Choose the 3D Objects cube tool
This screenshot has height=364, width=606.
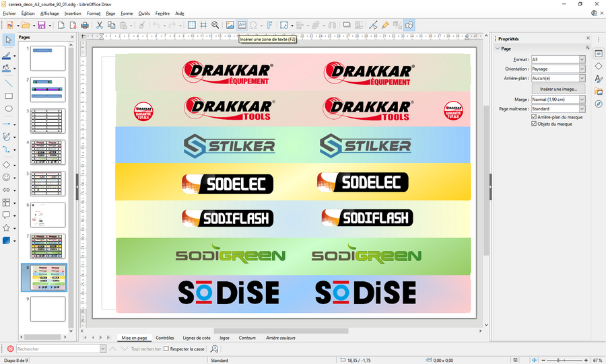[x=6, y=240]
